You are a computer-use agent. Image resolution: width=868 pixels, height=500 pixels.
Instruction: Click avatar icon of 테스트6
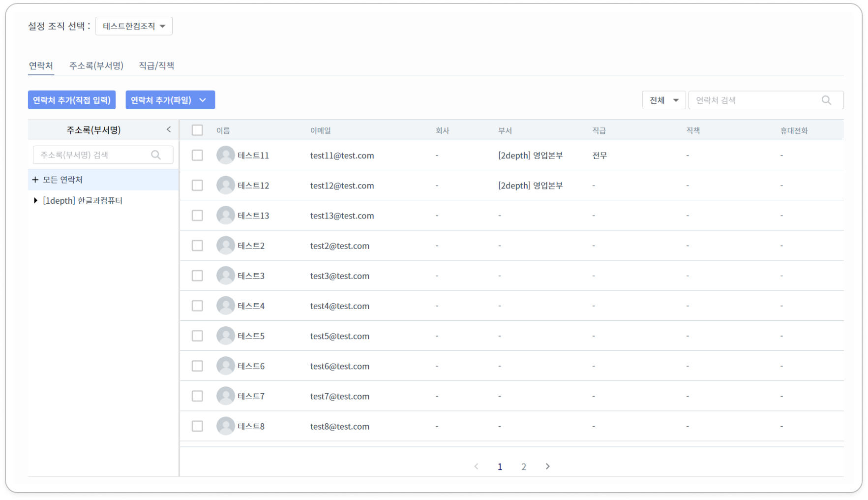pyautogui.click(x=226, y=366)
